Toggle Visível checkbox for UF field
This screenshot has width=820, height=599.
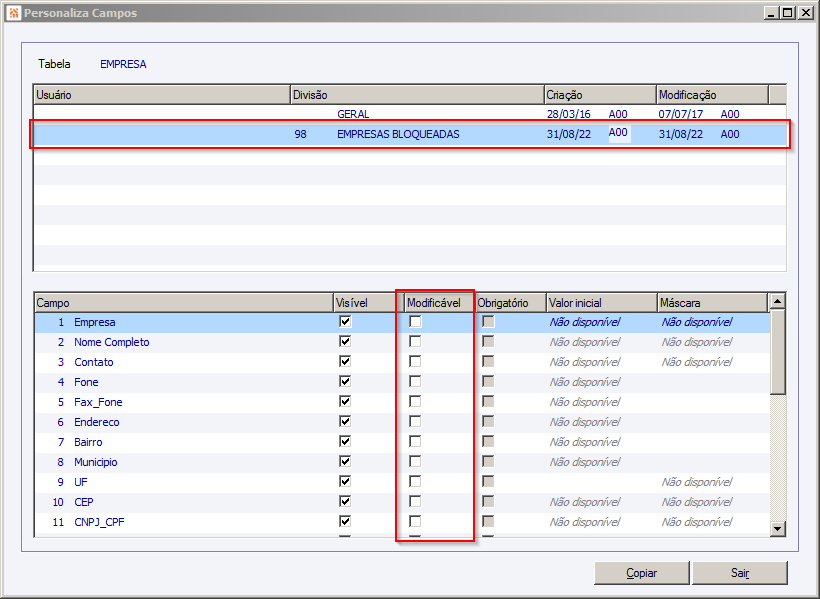345,481
